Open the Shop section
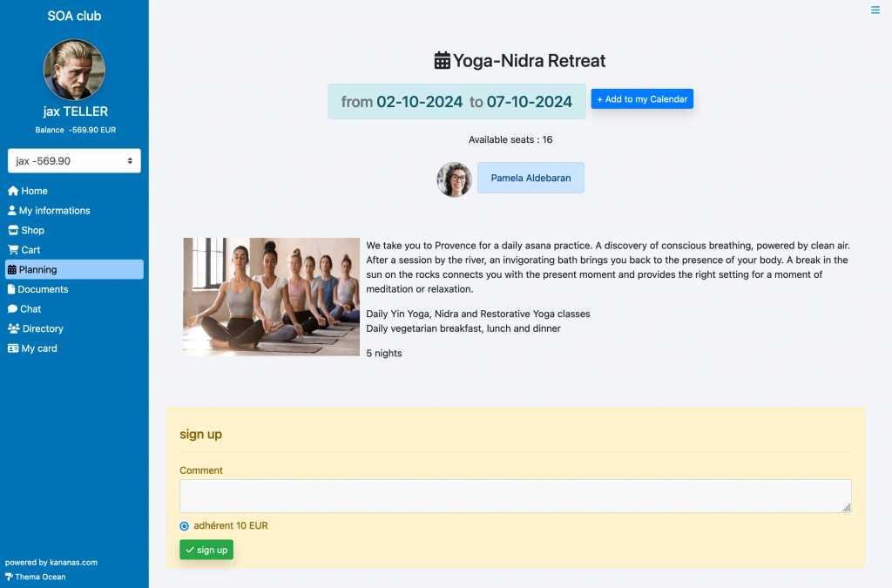Image resolution: width=892 pixels, height=588 pixels. (x=74, y=230)
